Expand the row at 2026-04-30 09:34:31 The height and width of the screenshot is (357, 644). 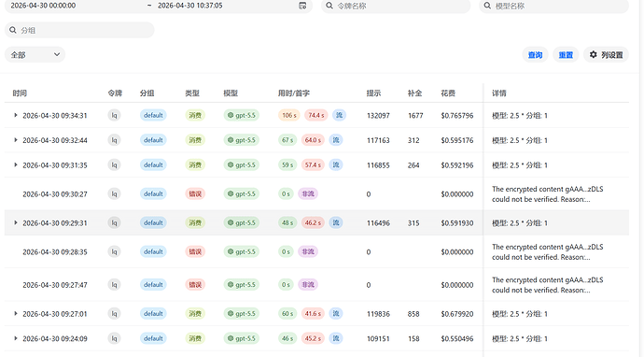(x=16, y=115)
